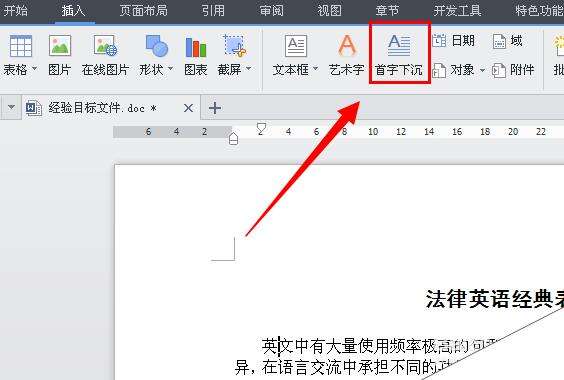Screen dimensions: 564x380
Task: Click the 文本框 text box icon
Action: (296, 46)
